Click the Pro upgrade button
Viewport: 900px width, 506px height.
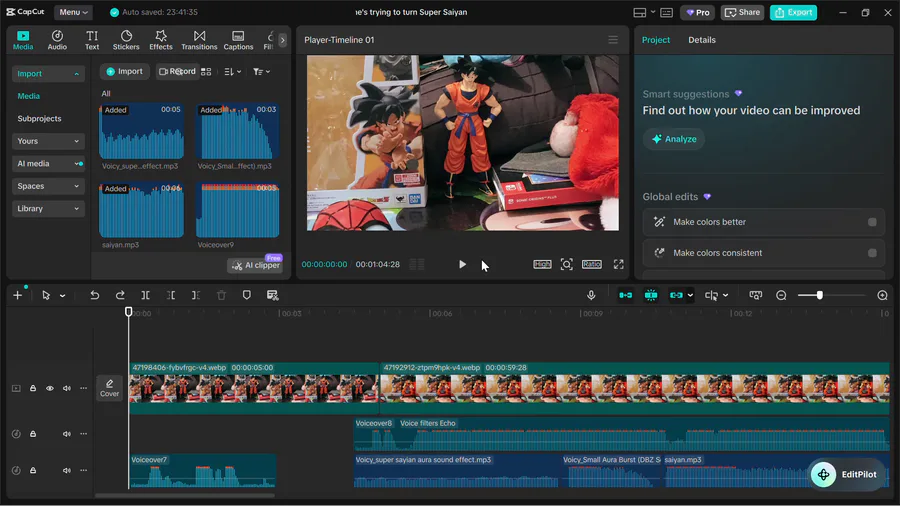697,13
